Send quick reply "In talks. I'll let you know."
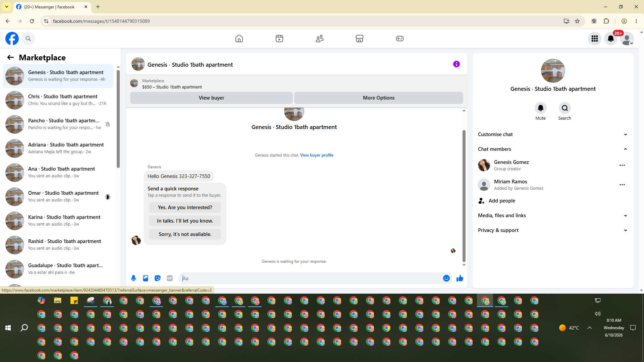 click(x=185, y=221)
